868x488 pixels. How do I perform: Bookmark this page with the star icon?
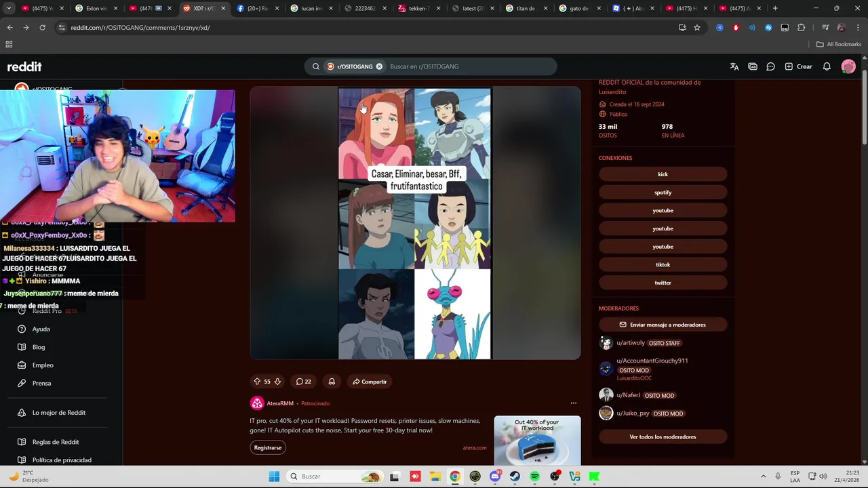click(697, 28)
